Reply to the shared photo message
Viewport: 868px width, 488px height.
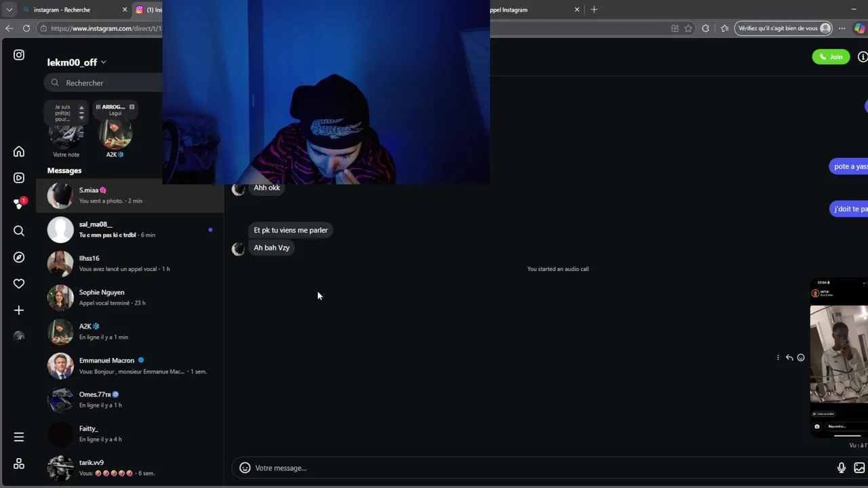pyautogui.click(x=789, y=357)
